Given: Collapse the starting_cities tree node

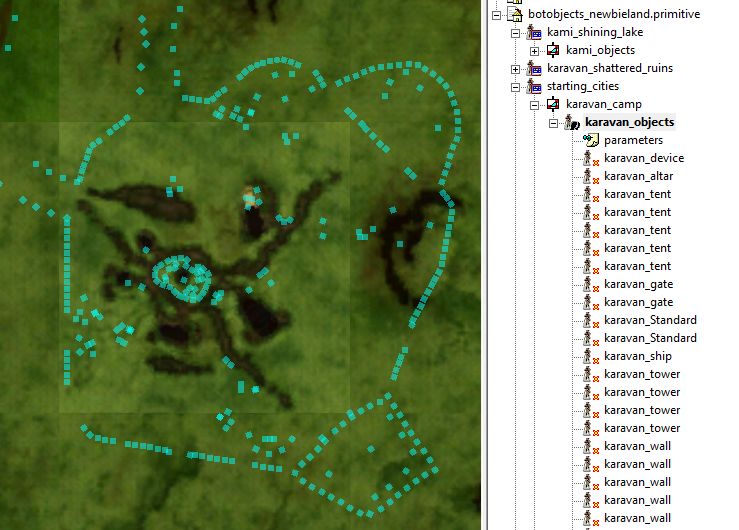Looking at the screenshot, I should [x=516, y=86].
